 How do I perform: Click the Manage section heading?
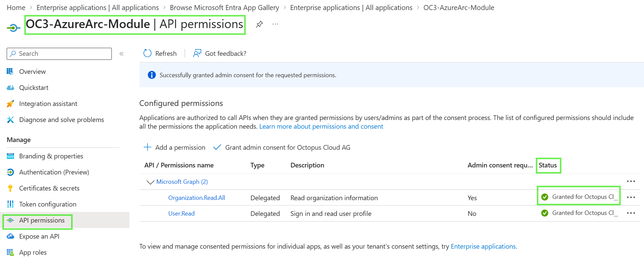(x=19, y=140)
